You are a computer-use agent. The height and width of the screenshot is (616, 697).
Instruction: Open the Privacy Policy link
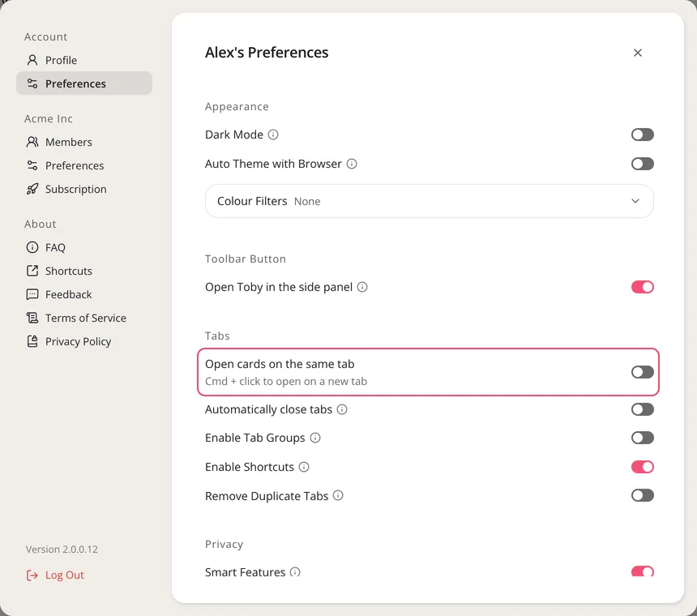click(x=84, y=341)
